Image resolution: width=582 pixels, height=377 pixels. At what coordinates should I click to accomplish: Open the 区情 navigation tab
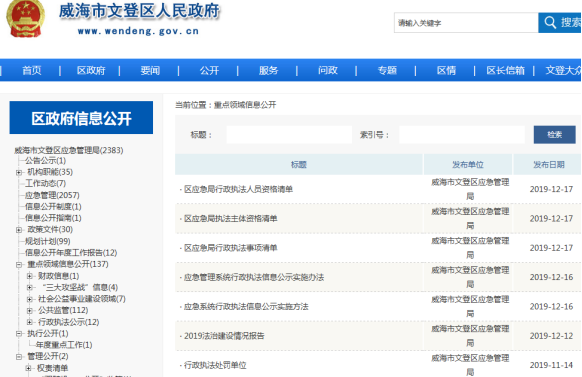click(446, 70)
